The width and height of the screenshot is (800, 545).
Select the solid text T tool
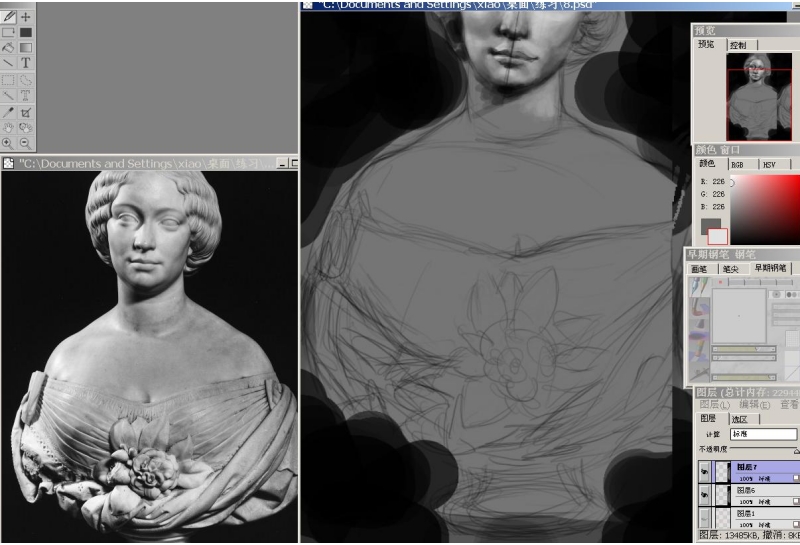point(26,63)
